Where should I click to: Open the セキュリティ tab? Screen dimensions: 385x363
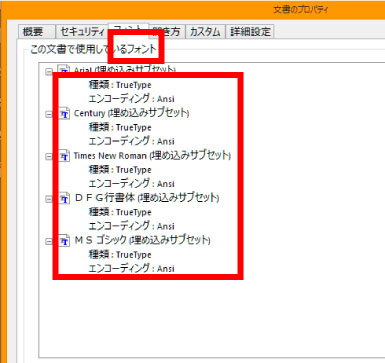82,32
